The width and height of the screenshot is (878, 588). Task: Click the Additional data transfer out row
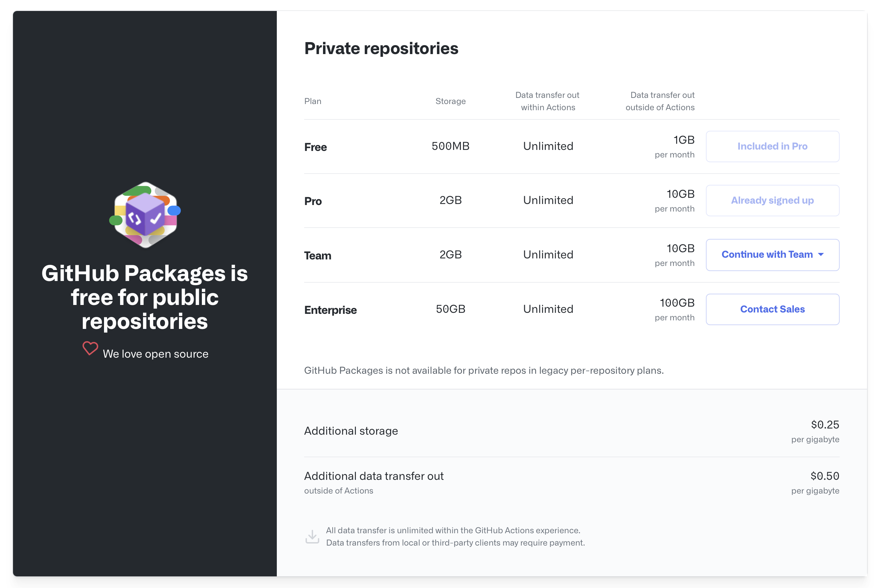572,483
